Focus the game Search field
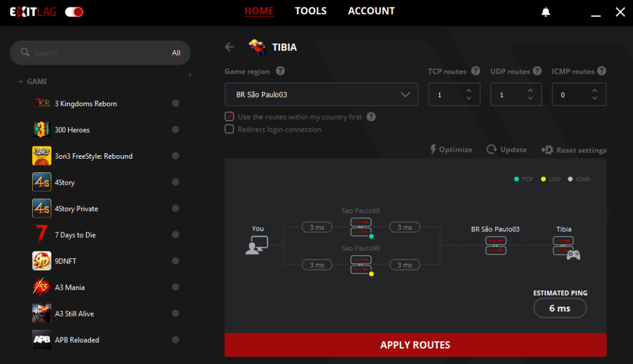Image resolution: width=633 pixels, height=364 pixels. pyautogui.click(x=100, y=53)
